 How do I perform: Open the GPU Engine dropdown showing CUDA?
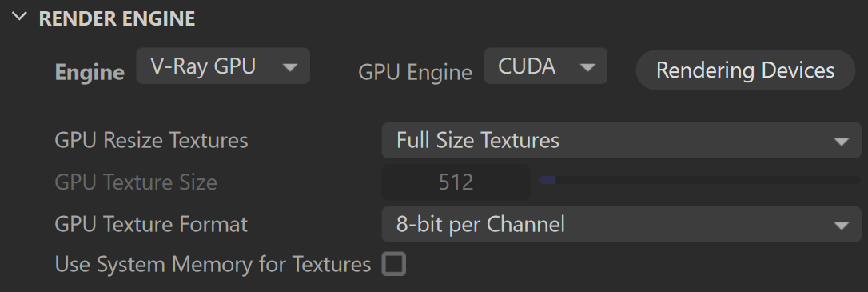pyautogui.click(x=545, y=66)
